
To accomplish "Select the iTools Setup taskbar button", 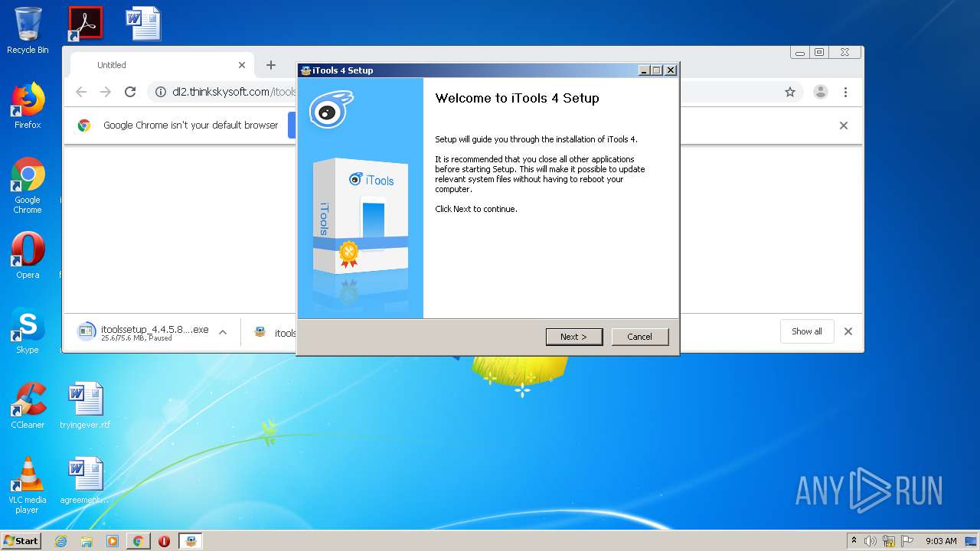I will pyautogui.click(x=191, y=541).
